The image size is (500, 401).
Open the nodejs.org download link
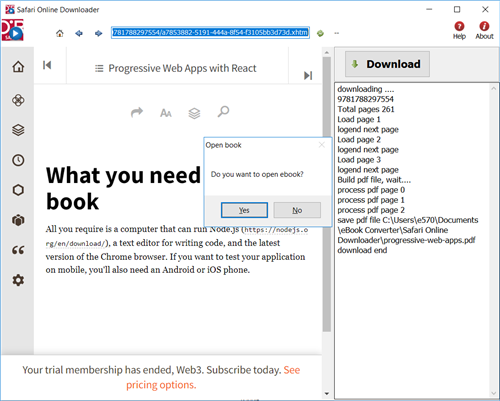pyautogui.click(x=177, y=237)
